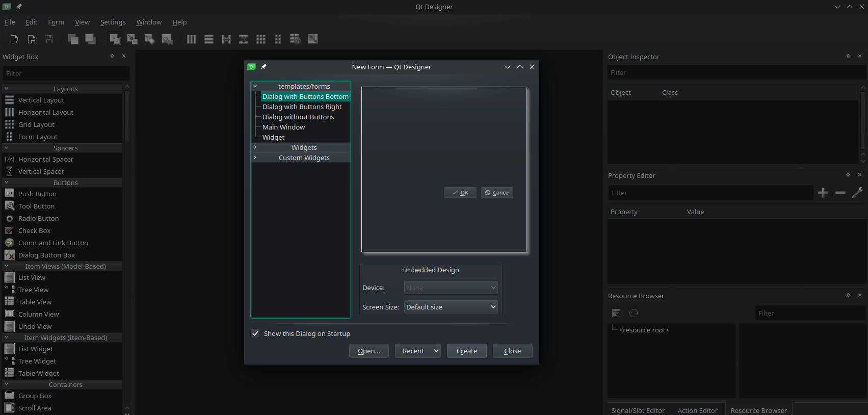868x415 pixels.
Task: Click the Open Form toolbar icon
Action: (x=32, y=39)
